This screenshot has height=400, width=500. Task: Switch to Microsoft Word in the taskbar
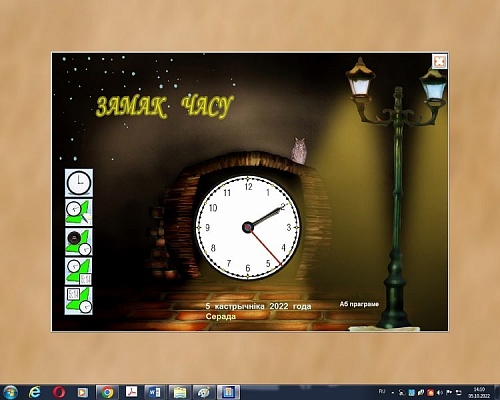point(155,392)
